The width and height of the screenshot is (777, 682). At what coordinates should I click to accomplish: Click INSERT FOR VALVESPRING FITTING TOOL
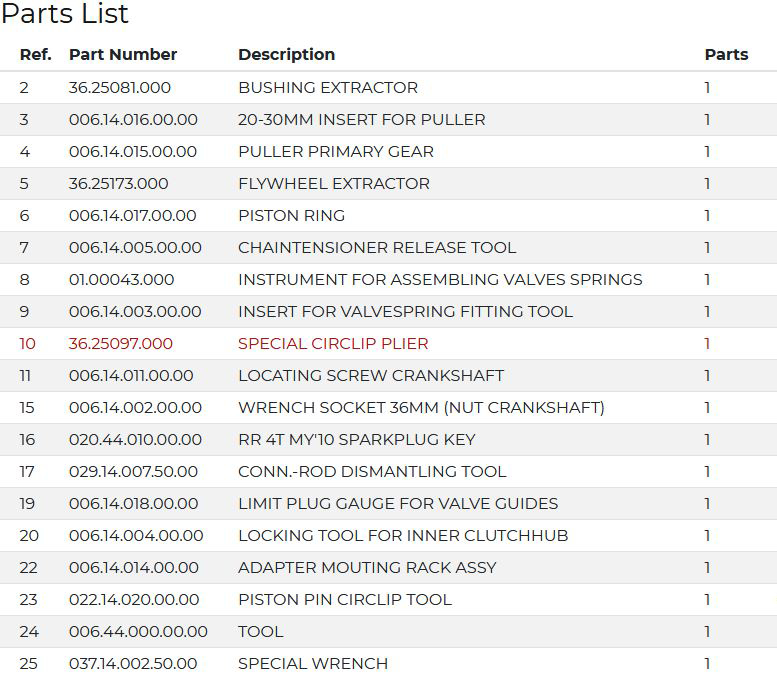click(x=405, y=312)
